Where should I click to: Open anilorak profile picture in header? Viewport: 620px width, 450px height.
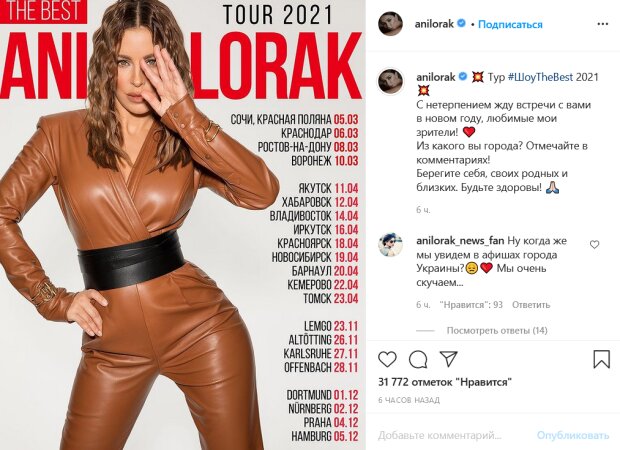[x=391, y=24]
